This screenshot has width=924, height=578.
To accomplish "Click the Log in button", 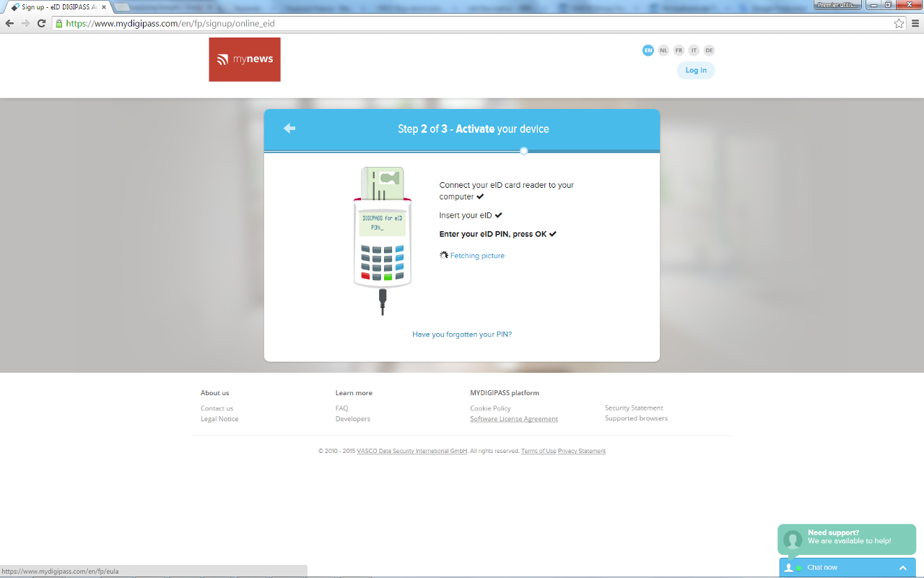I will (x=696, y=70).
